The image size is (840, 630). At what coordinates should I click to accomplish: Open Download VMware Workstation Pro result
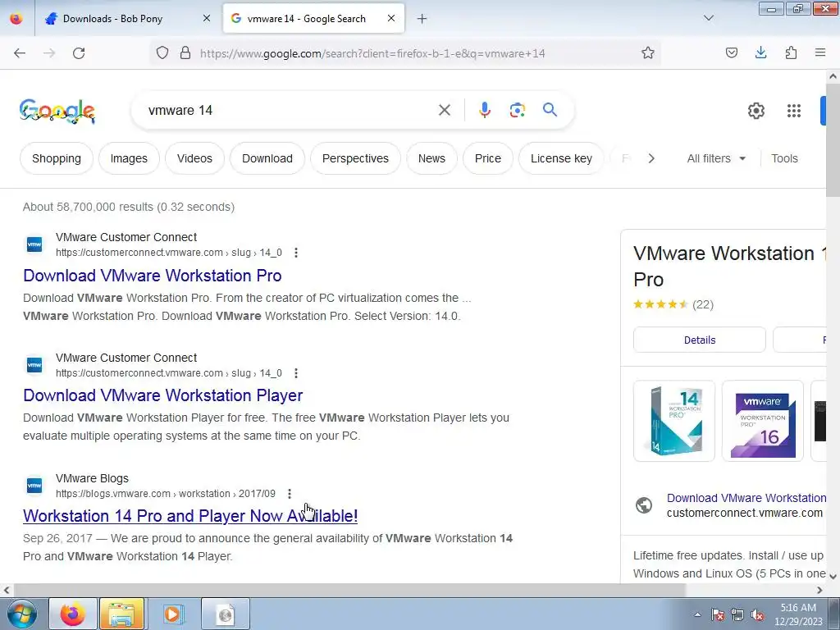click(x=152, y=276)
